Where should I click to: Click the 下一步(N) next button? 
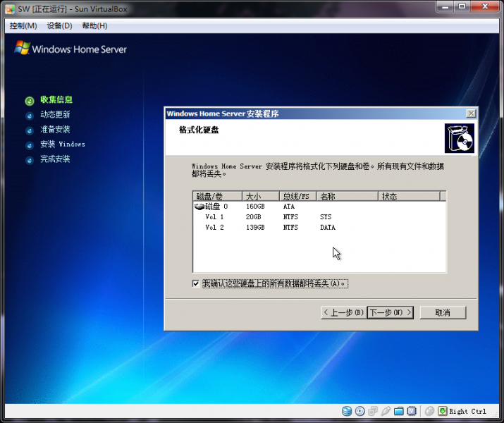[391, 312]
